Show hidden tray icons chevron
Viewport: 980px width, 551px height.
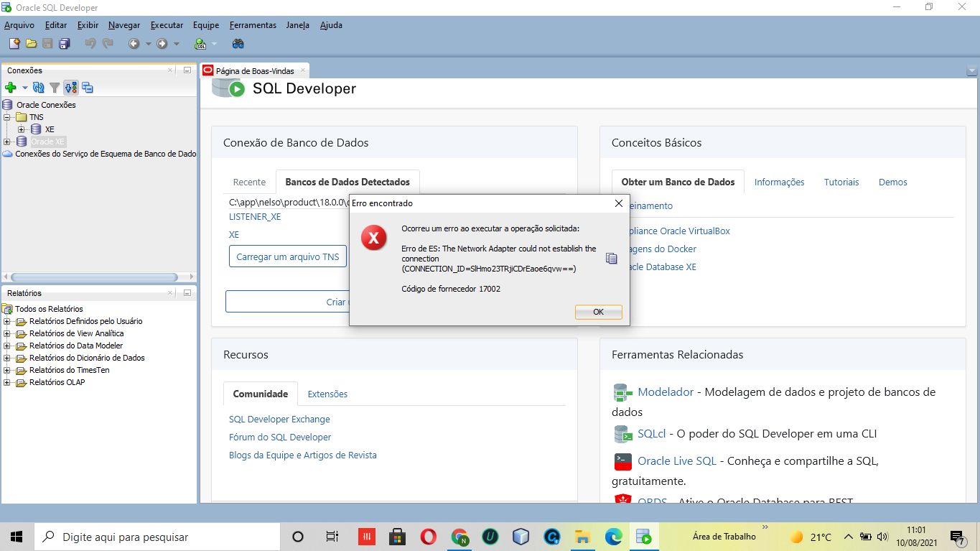tap(848, 537)
